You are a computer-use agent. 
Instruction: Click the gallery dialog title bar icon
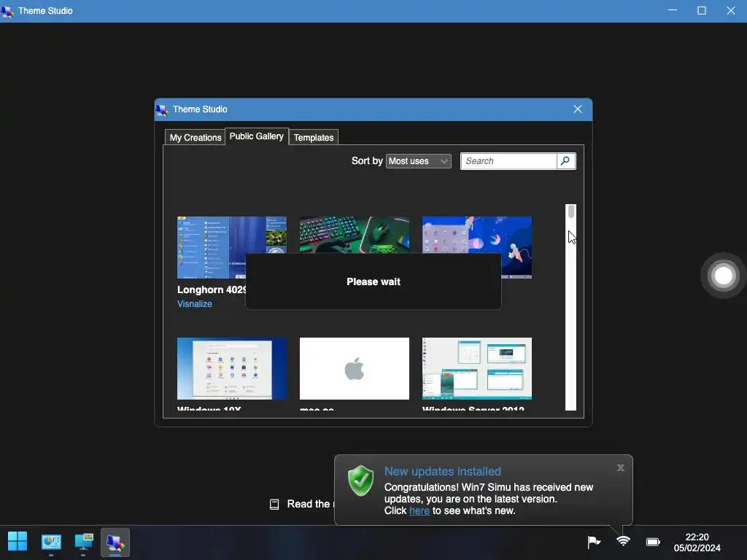(162, 109)
